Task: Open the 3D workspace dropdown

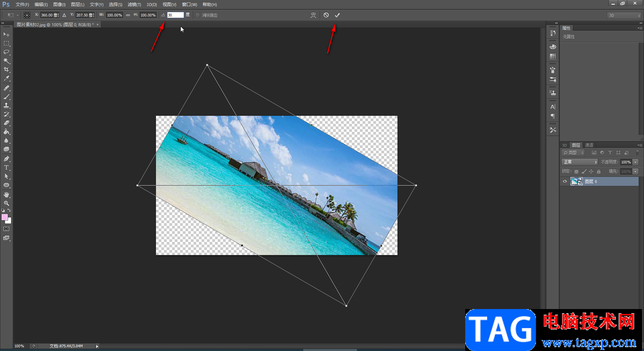Action: pos(624,15)
